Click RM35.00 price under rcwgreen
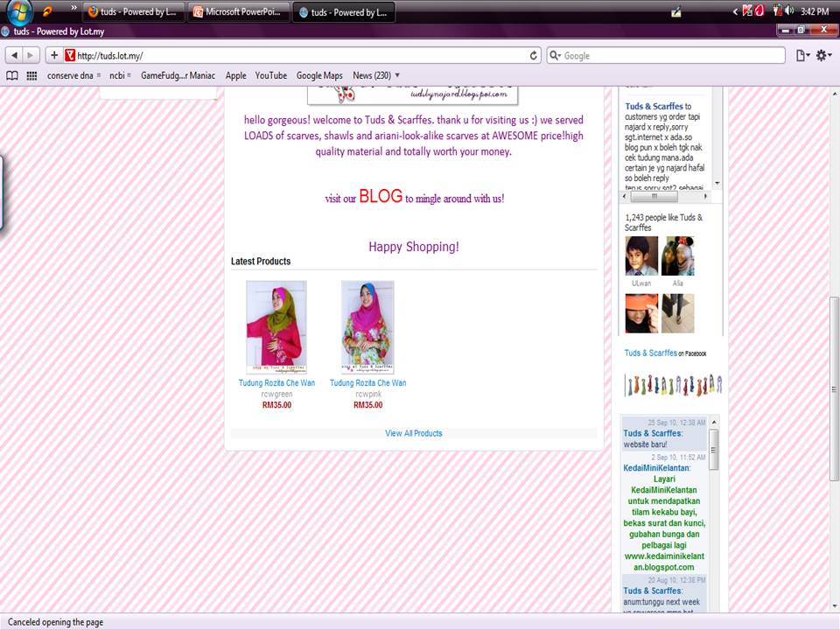This screenshot has width=840, height=630. click(x=276, y=405)
